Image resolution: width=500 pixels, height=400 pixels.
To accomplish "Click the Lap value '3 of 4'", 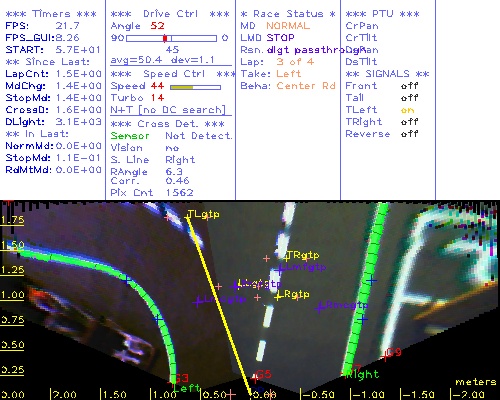I will (295, 62).
